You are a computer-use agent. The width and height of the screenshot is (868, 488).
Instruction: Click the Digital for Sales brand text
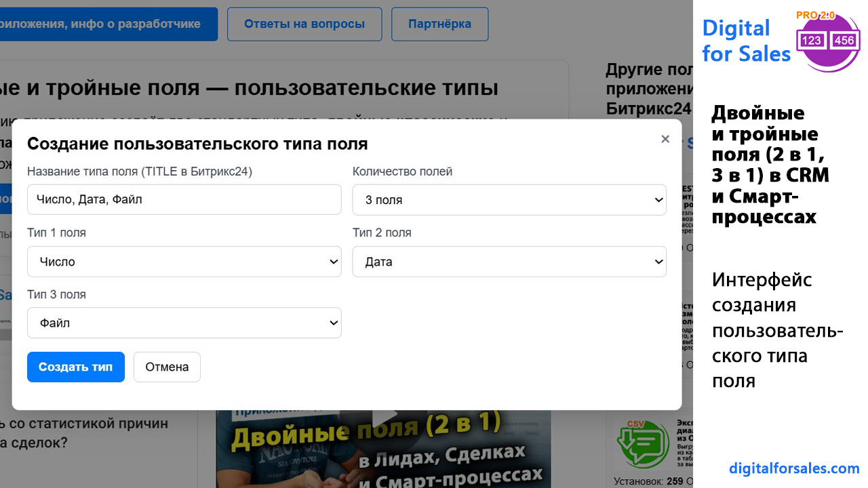click(746, 41)
